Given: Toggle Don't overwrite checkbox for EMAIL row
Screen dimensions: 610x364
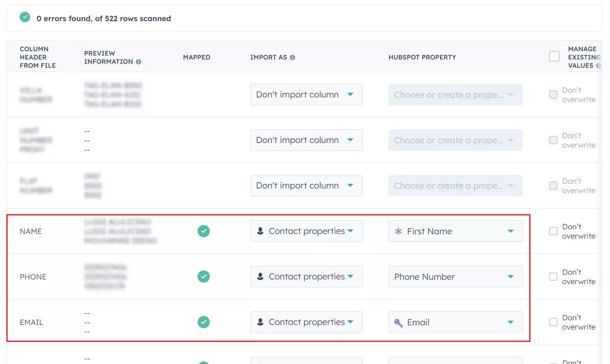Looking at the screenshot, I should 553,322.
